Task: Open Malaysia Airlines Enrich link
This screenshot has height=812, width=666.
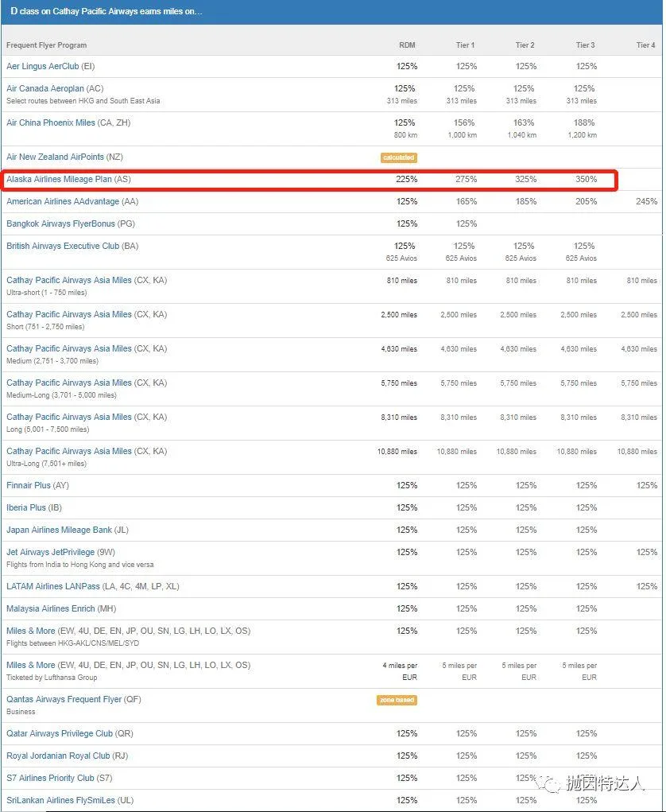Action: tap(51, 608)
